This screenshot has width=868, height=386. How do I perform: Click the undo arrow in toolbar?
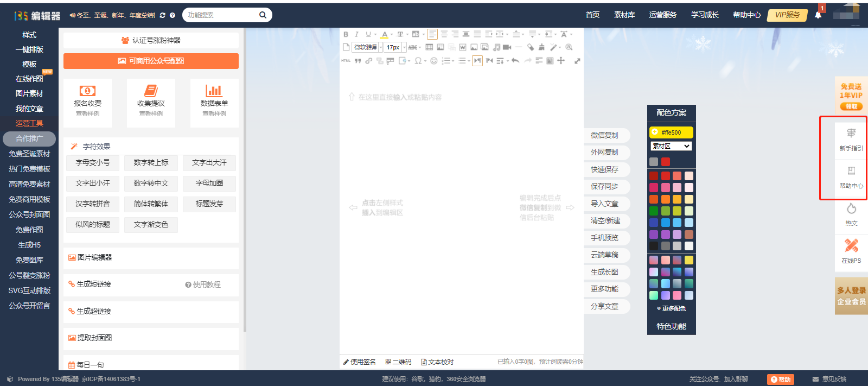pyautogui.click(x=515, y=61)
